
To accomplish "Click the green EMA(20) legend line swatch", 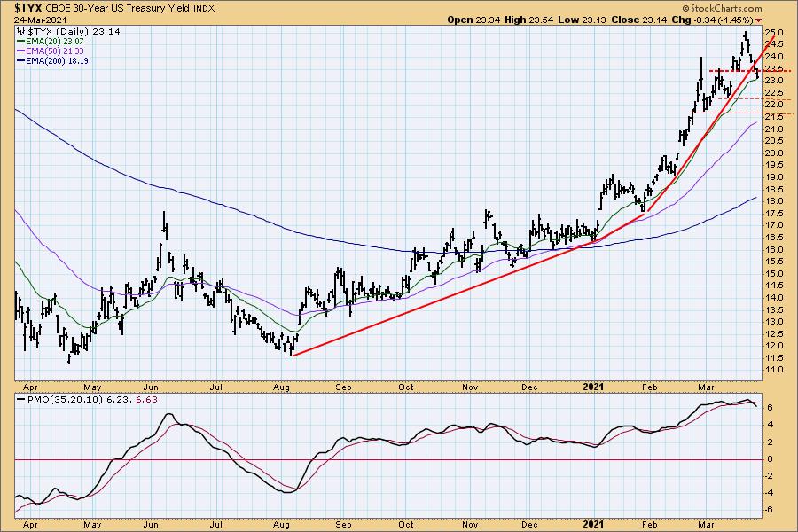I will click(20, 40).
